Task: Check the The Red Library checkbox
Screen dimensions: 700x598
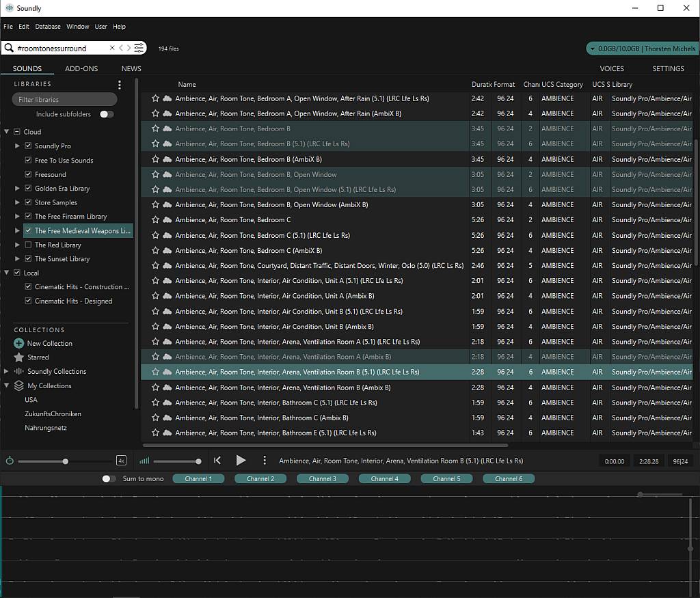Action: [x=28, y=245]
